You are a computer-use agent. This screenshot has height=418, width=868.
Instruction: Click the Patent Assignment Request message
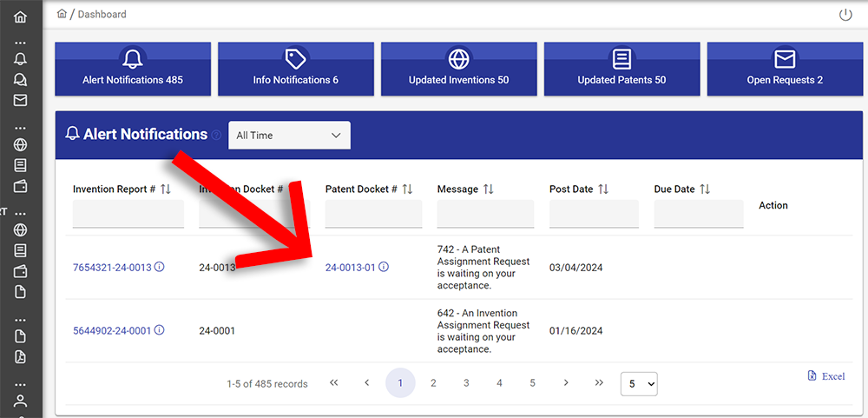click(483, 268)
